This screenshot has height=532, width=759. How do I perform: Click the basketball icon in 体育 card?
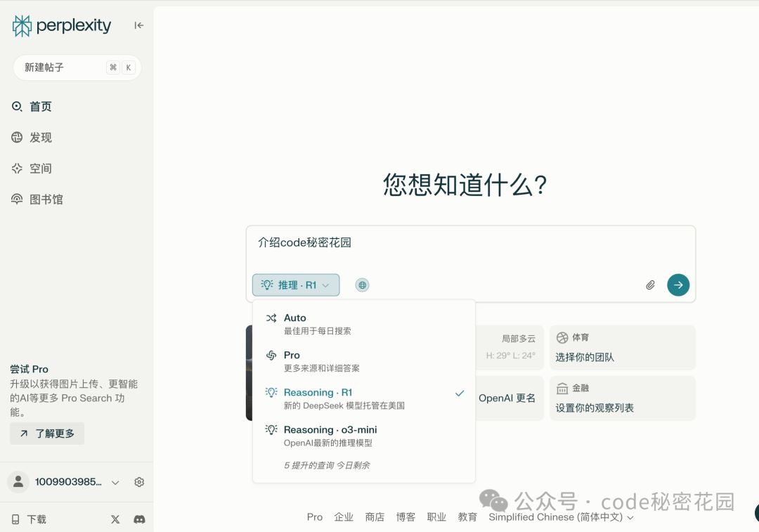562,337
